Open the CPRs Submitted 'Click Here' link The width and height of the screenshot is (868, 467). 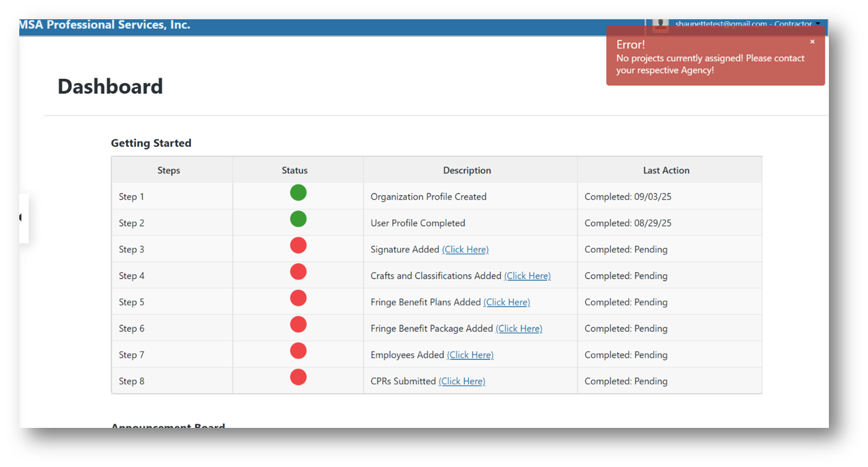click(462, 381)
